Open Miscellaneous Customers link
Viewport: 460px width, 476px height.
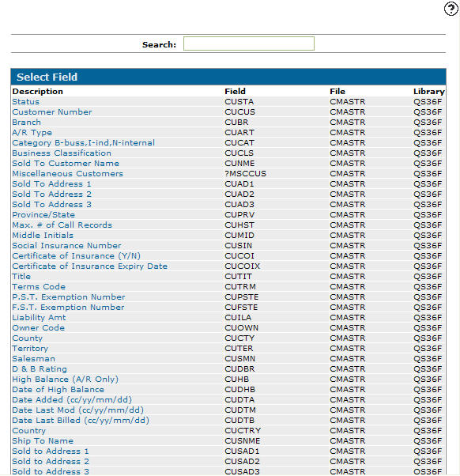[68, 174]
